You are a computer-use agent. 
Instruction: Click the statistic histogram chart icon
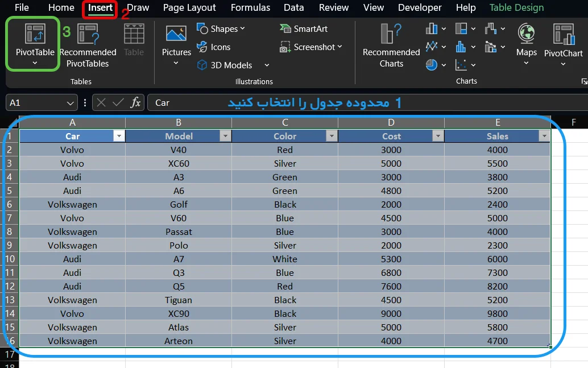[461, 47]
